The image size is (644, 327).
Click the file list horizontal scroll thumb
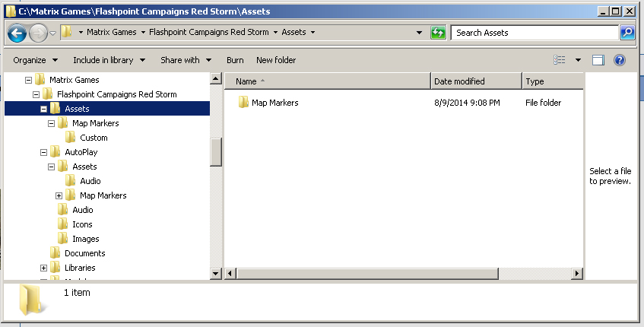tap(367, 273)
